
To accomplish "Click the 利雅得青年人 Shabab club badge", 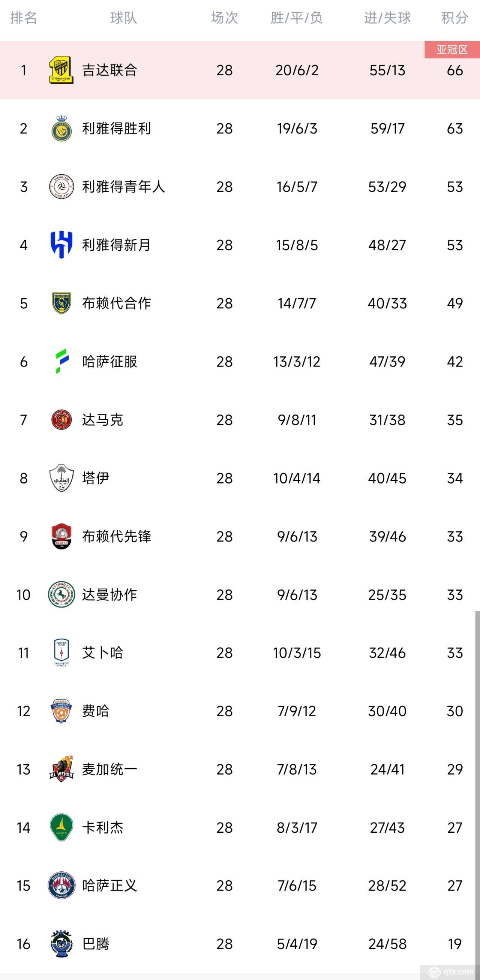I will click(61, 186).
